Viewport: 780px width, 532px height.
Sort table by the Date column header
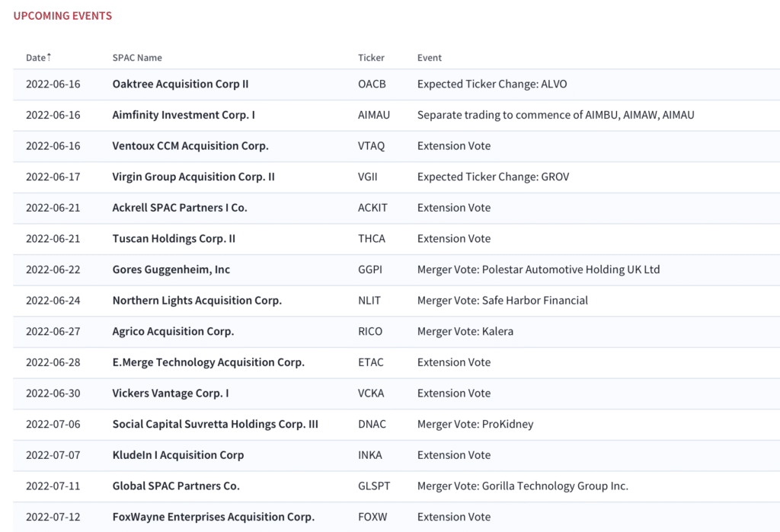click(36, 58)
